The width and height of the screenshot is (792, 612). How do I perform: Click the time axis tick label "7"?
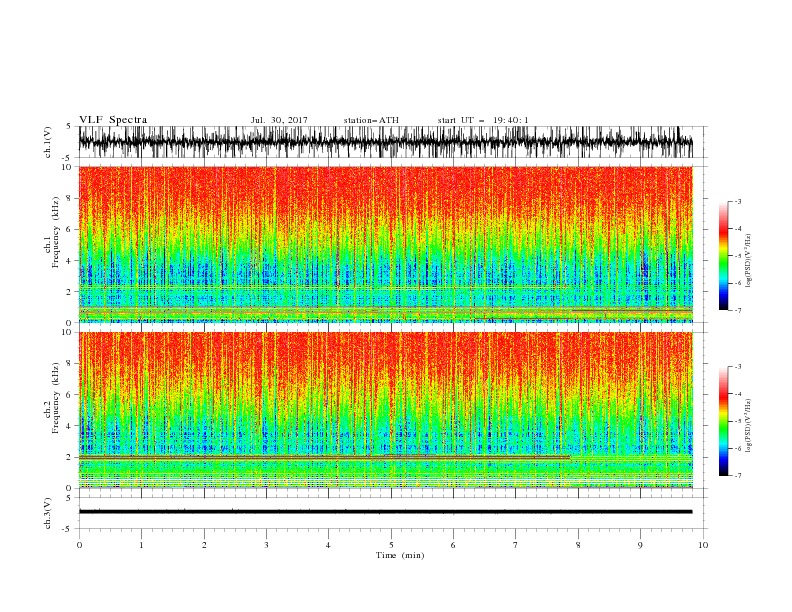(516, 545)
